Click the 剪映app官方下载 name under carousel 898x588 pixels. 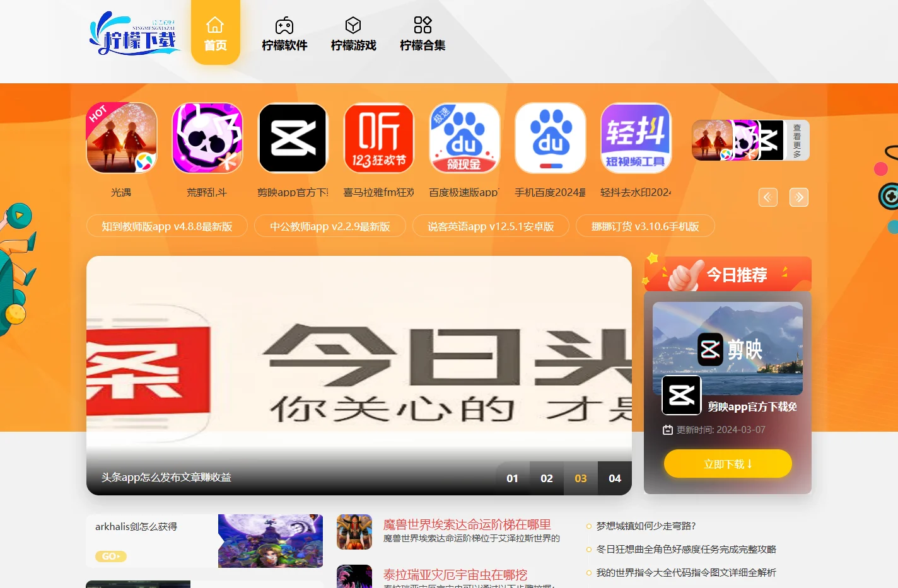tap(293, 192)
